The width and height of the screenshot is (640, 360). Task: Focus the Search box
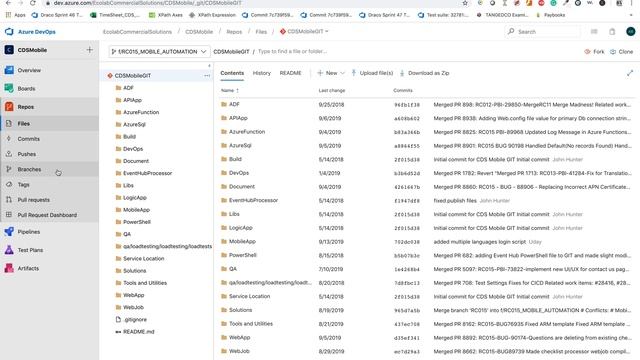click(543, 31)
